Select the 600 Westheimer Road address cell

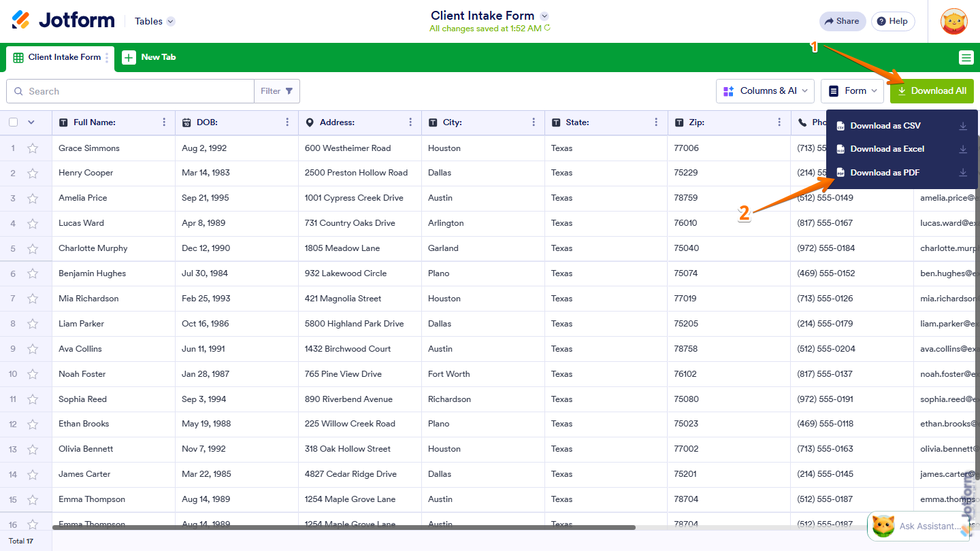coord(360,148)
